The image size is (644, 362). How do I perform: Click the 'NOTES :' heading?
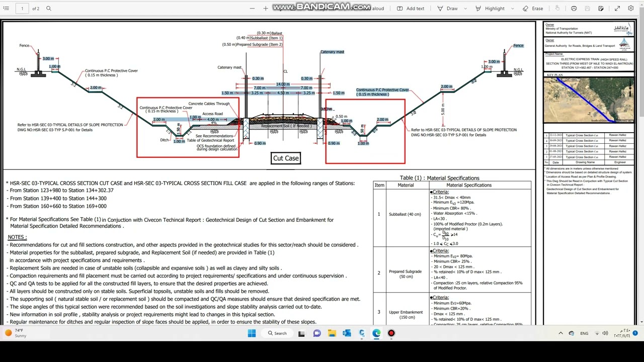(17, 237)
